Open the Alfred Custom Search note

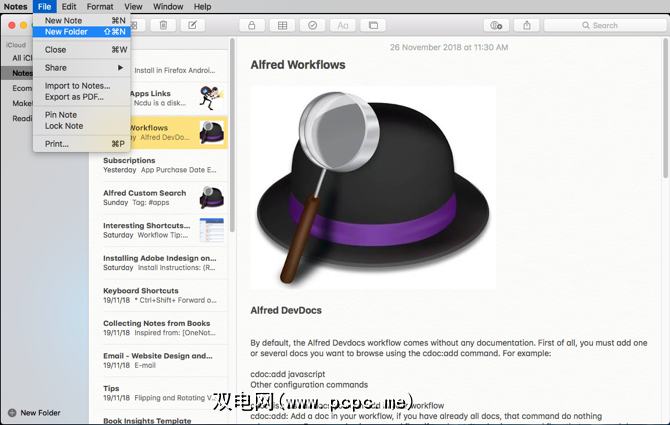(159, 197)
